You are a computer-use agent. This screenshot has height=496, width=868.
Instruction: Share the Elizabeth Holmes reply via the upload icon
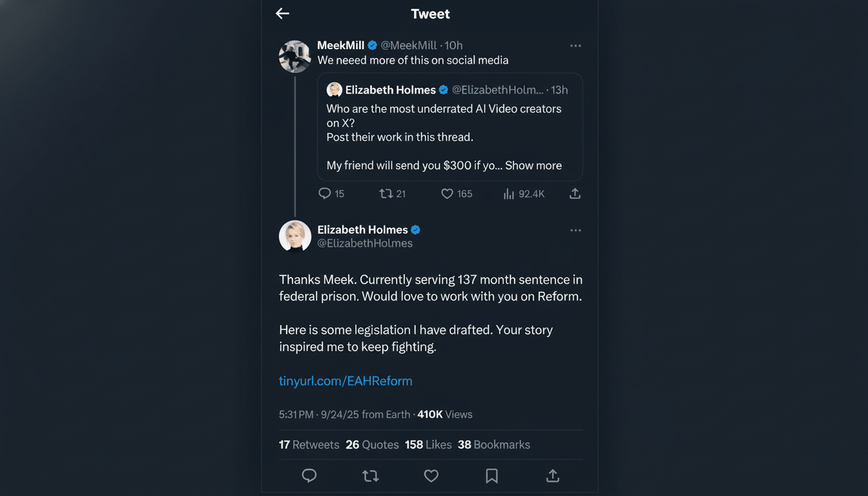click(552, 475)
